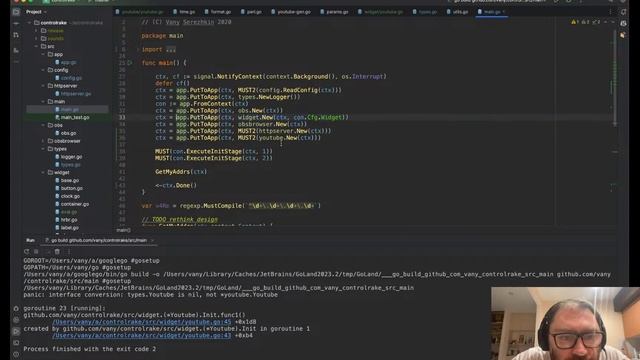
Task: Open the Problems icon in bottom-left strip
Action: coord(16,354)
